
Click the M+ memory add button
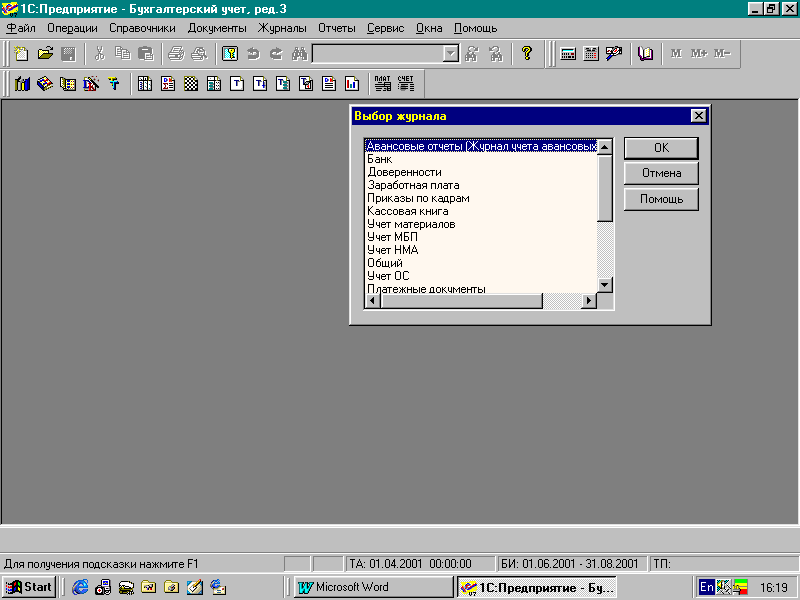[699, 54]
